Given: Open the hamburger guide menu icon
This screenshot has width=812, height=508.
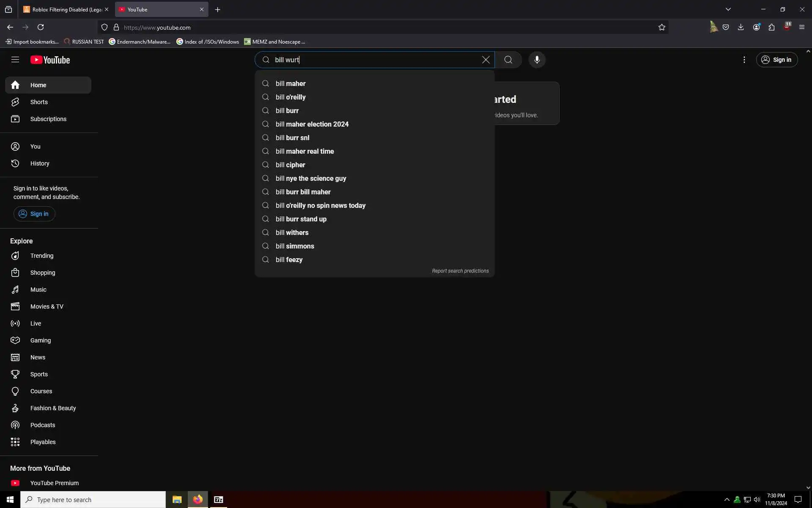Looking at the screenshot, I should pos(15,60).
